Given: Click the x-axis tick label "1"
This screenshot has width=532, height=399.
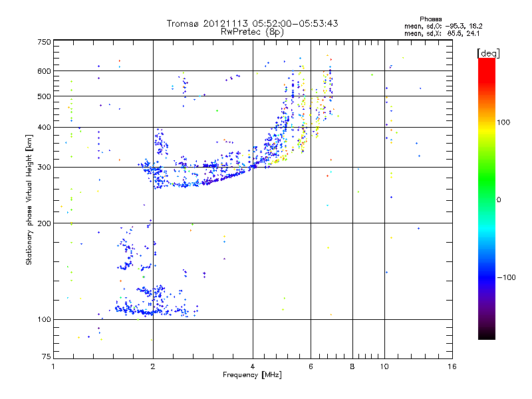Looking at the screenshot, I should [53, 366].
